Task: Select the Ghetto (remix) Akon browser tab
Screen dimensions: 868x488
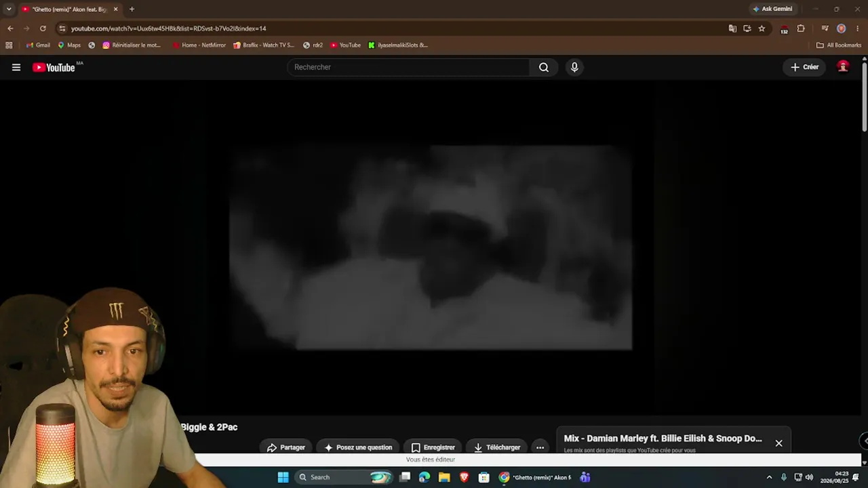Action: 70,9
